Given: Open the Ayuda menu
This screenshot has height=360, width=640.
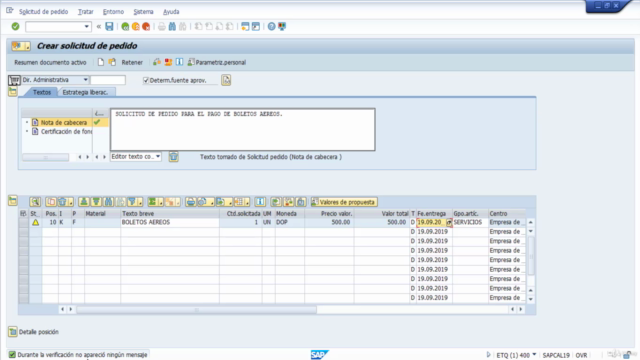Looking at the screenshot, I should point(171,11).
